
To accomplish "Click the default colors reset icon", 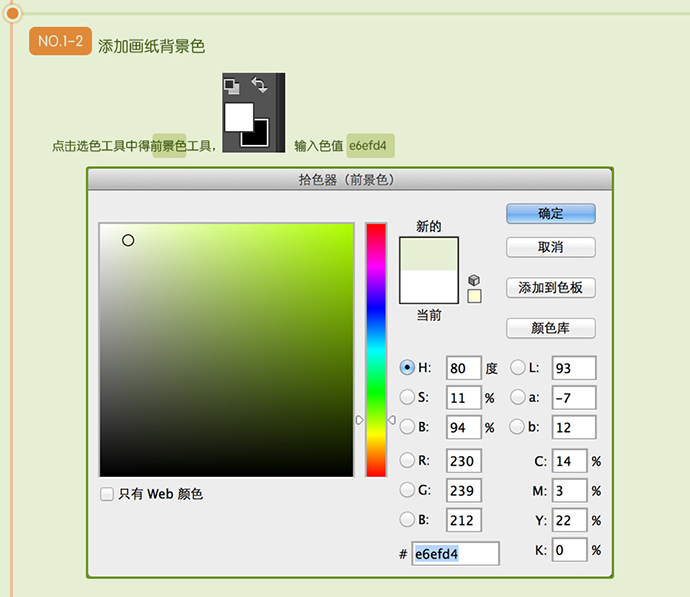I will tap(231, 86).
